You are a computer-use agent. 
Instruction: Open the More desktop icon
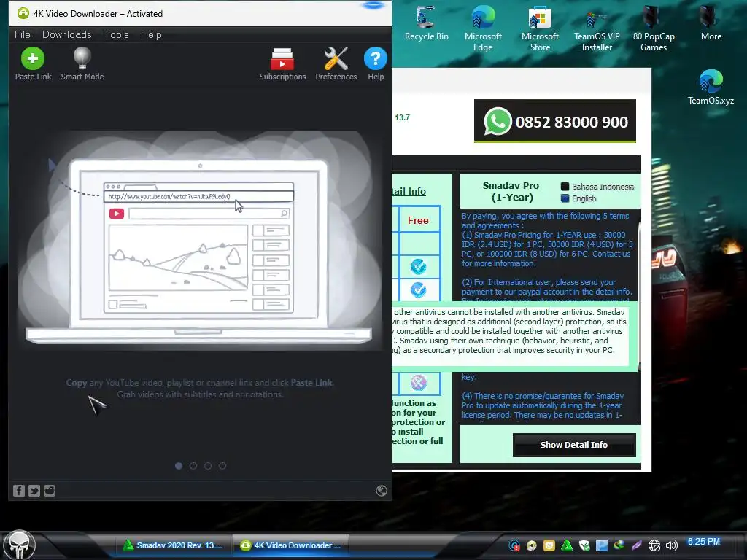pos(711,24)
